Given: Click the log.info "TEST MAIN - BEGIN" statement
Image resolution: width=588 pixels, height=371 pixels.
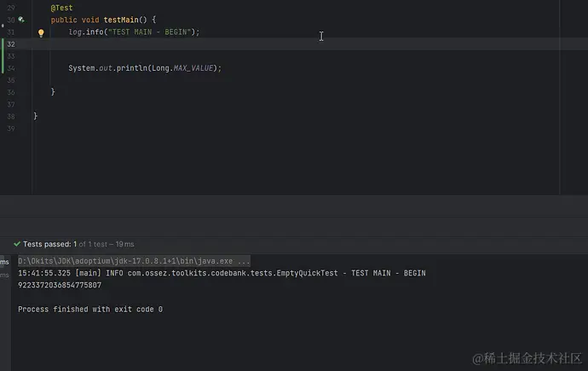Looking at the screenshot, I should point(135,32).
